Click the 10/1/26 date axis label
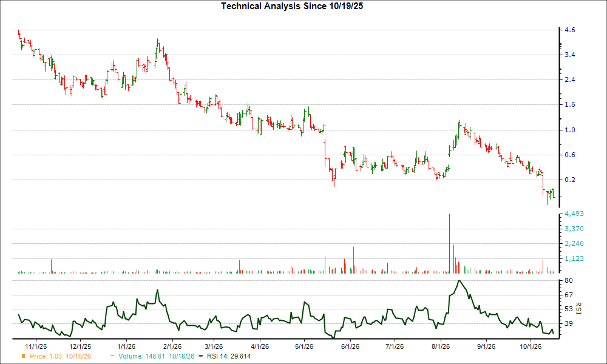This screenshot has height=364, width=607. (531, 346)
